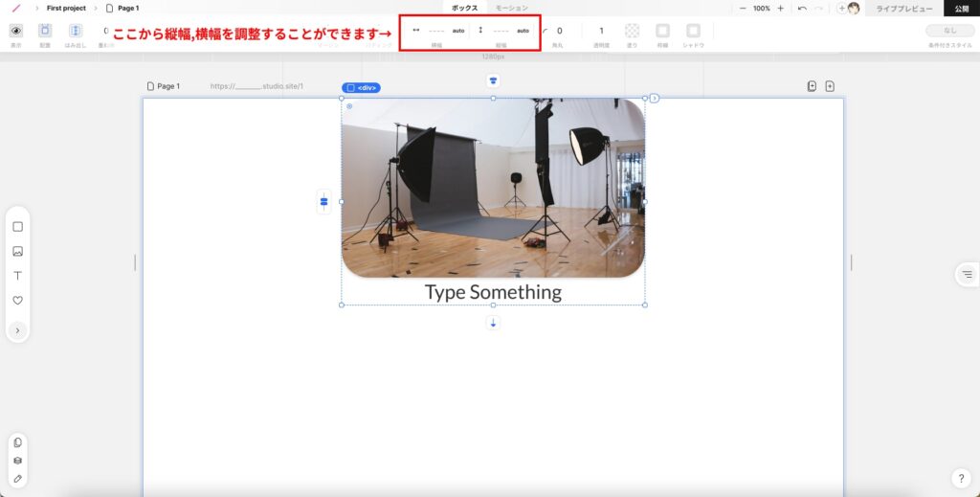The width and height of the screenshot is (980, 497).
Task: Click the heart icon in left toolbar
Action: [x=17, y=301]
